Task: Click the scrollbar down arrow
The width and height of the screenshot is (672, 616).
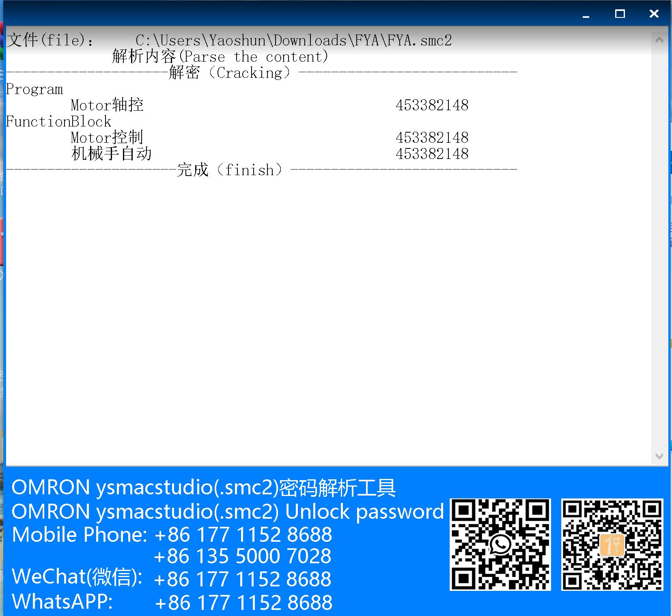Action: 659,456
